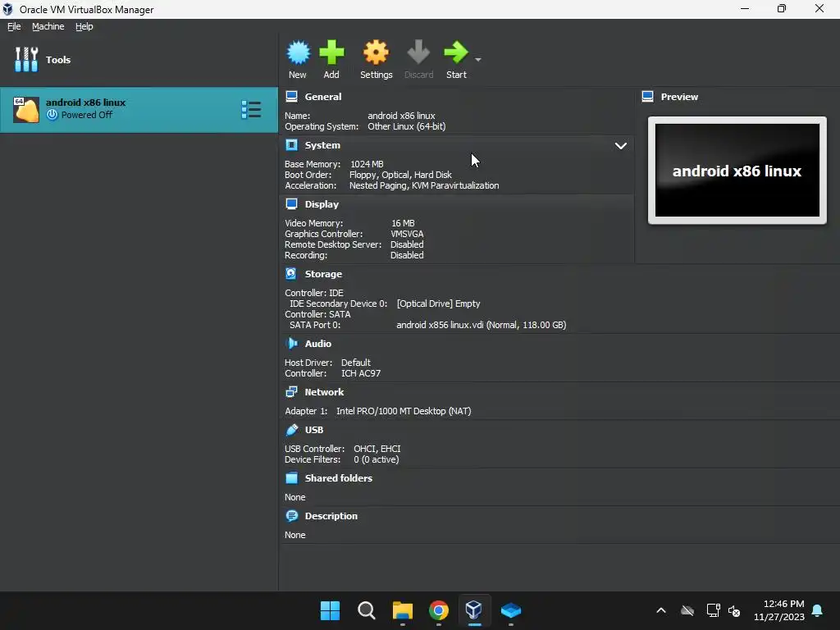Click the General section monitor icon
Viewport: 840px width, 630px height.
pos(291,97)
